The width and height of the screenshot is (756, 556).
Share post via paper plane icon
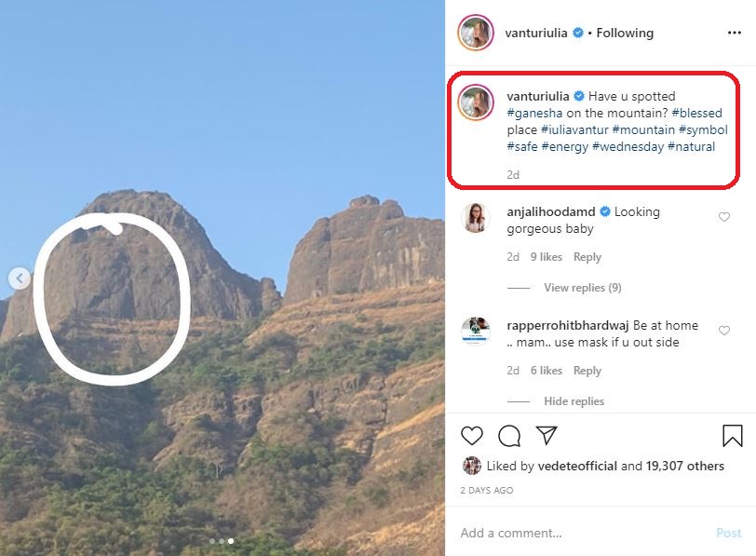547,436
